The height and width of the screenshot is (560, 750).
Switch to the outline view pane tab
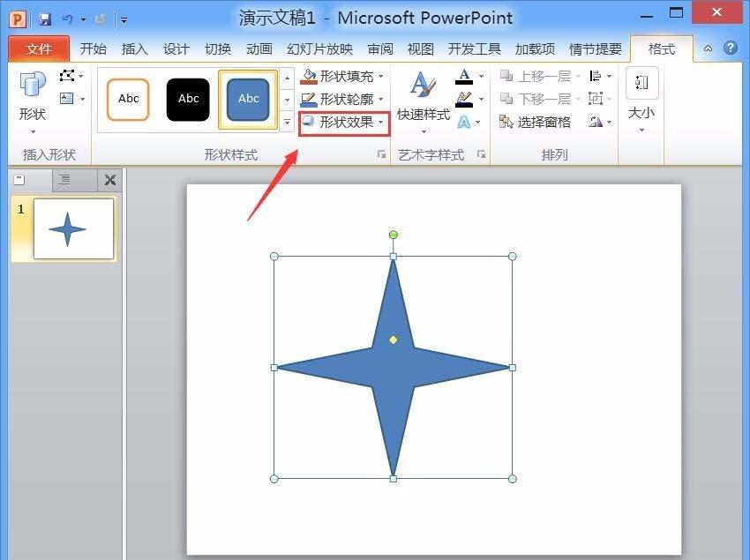[64, 180]
